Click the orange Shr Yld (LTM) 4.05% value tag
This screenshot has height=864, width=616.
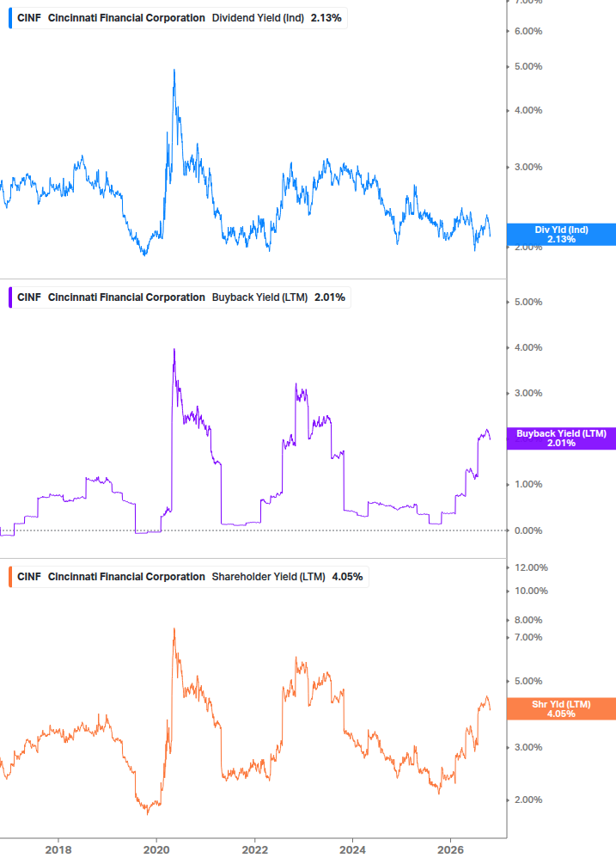(x=561, y=708)
